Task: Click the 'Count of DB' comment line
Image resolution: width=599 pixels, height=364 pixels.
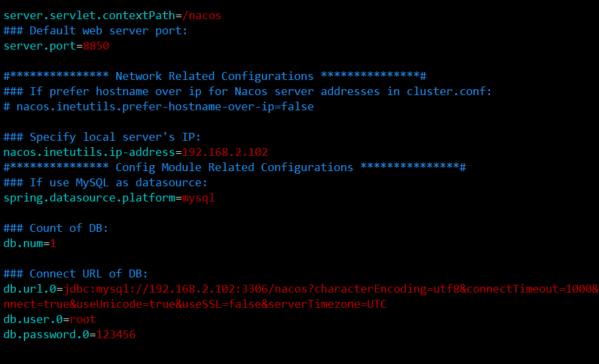Action: (56, 229)
